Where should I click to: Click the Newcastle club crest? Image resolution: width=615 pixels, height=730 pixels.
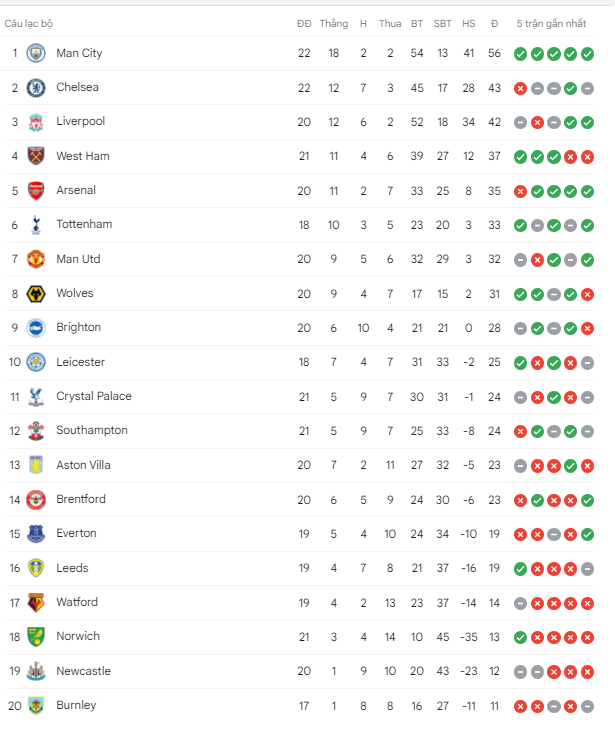[x=36, y=671]
